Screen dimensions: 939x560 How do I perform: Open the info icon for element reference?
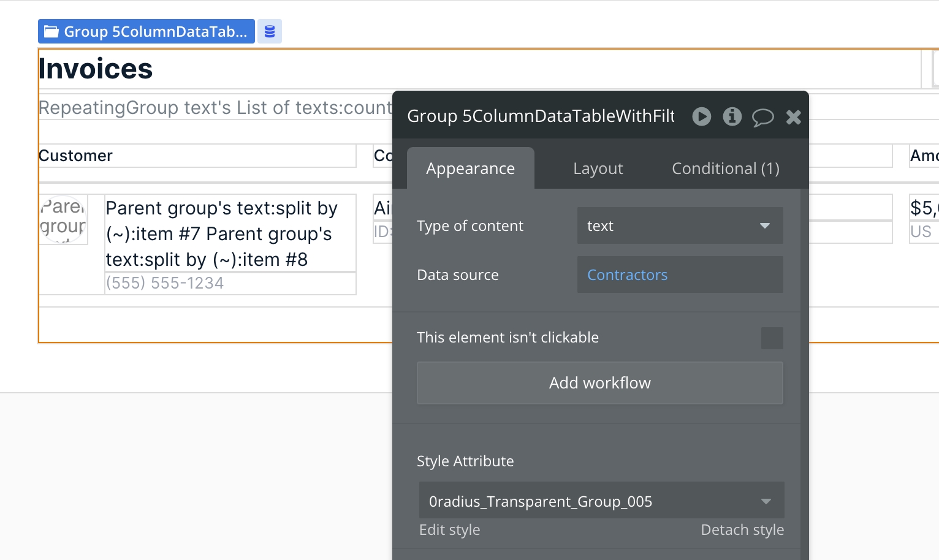coord(732,116)
